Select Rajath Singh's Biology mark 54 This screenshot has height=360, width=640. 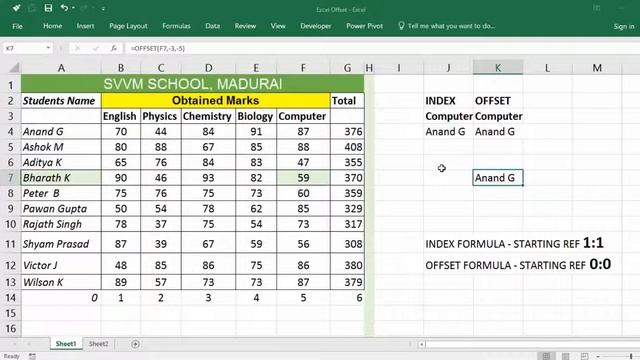pyautogui.click(x=256, y=224)
